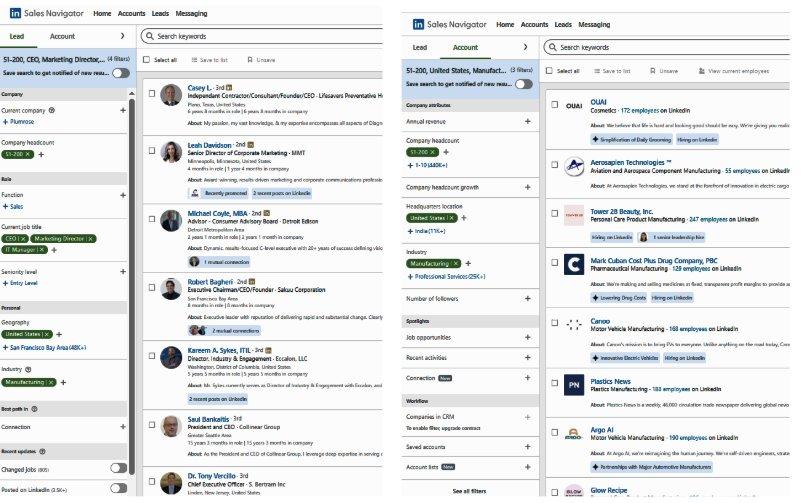Click the Mark Cuban Cost Plus Drug logo

coord(574,265)
